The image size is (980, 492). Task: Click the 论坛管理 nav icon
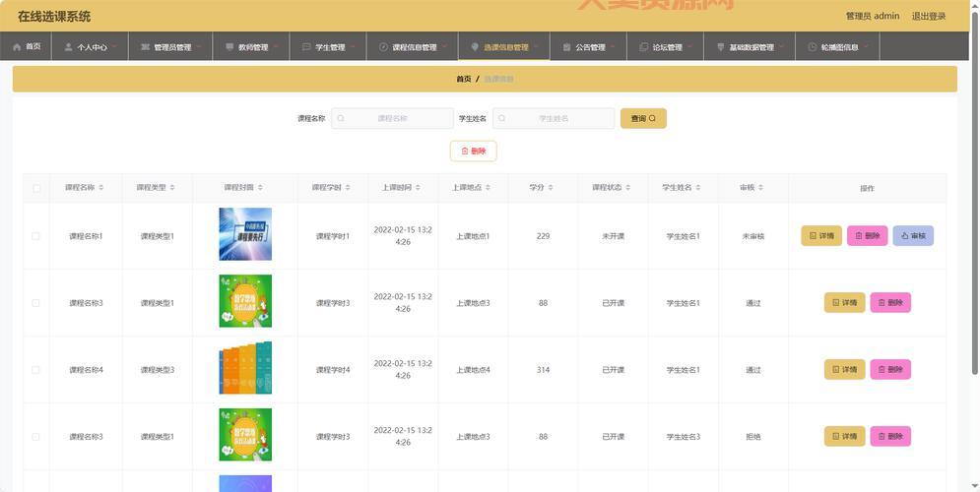click(643, 47)
